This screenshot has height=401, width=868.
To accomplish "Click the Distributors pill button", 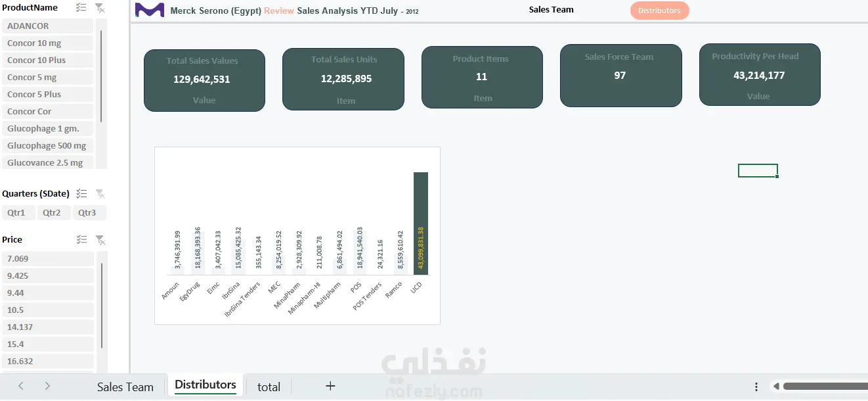I will click(659, 11).
